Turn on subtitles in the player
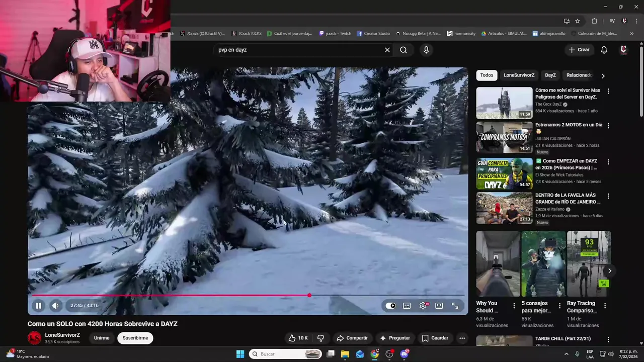644x362 pixels. pos(407,306)
